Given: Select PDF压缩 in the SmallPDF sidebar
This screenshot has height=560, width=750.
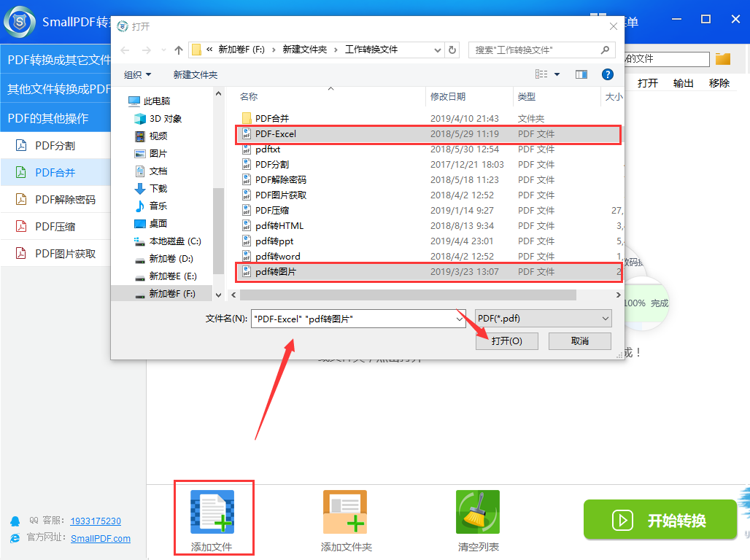Looking at the screenshot, I should (55, 227).
